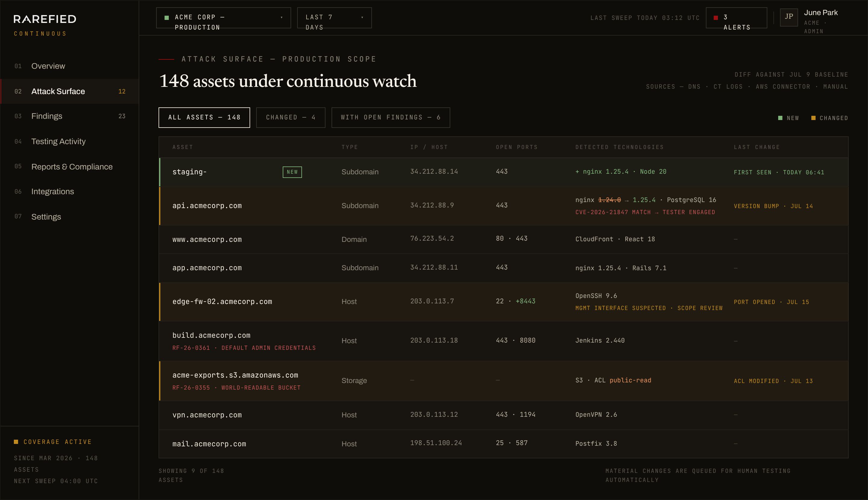Click ports 443 · 1194 on vpn row
868x500 pixels.
click(515, 414)
